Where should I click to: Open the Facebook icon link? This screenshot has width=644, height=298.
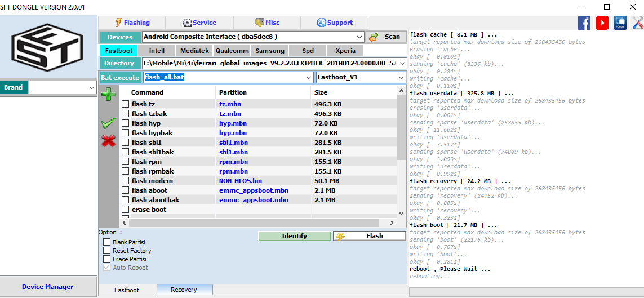click(584, 23)
